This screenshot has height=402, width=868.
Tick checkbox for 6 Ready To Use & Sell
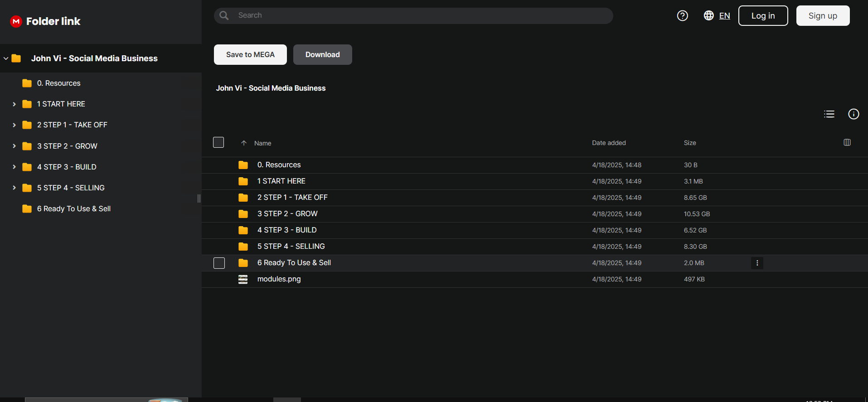(219, 263)
